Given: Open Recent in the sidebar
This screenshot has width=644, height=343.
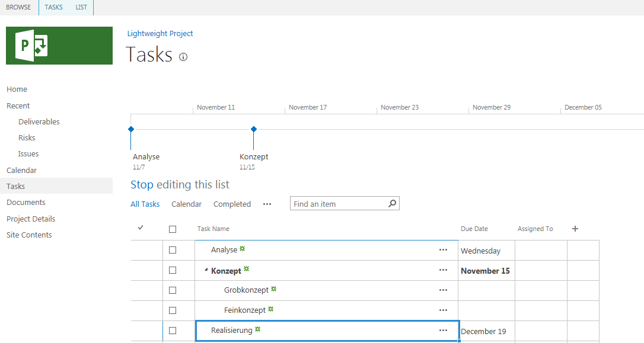Looking at the screenshot, I should (18, 106).
